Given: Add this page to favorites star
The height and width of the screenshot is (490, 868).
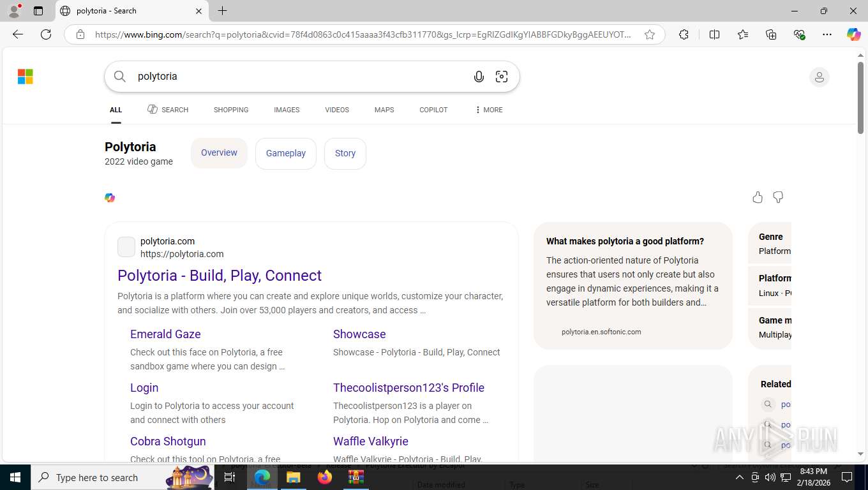Looking at the screenshot, I should (x=650, y=34).
